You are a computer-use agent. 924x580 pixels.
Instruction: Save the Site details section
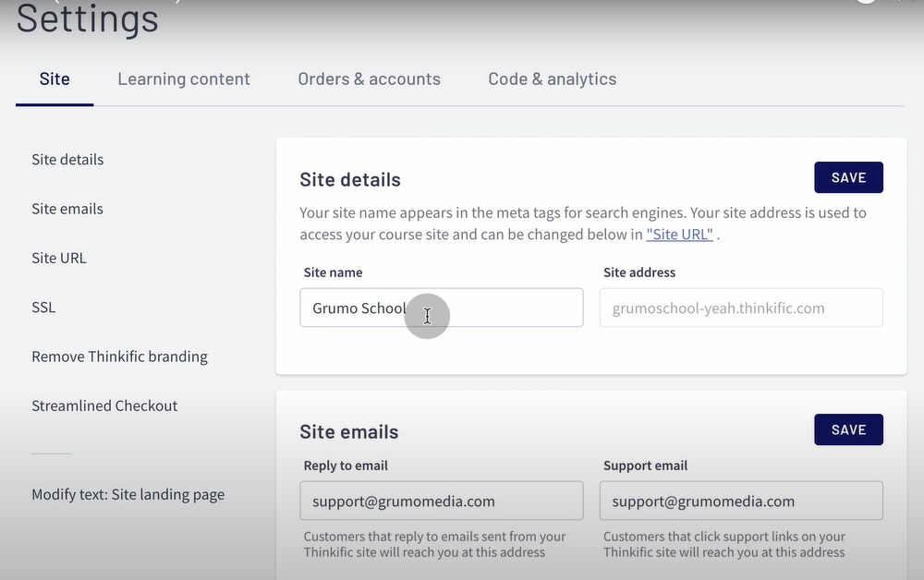coord(847,177)
